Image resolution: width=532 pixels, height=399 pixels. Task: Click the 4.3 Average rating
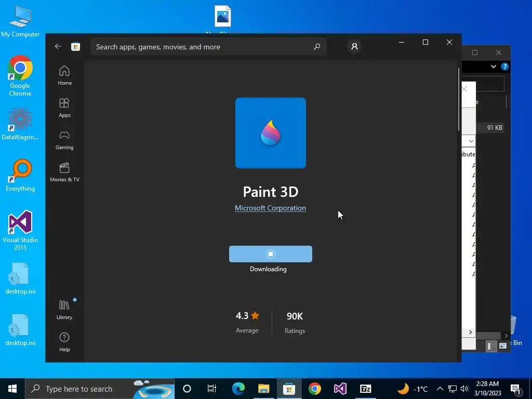click(x=247, y=322)
